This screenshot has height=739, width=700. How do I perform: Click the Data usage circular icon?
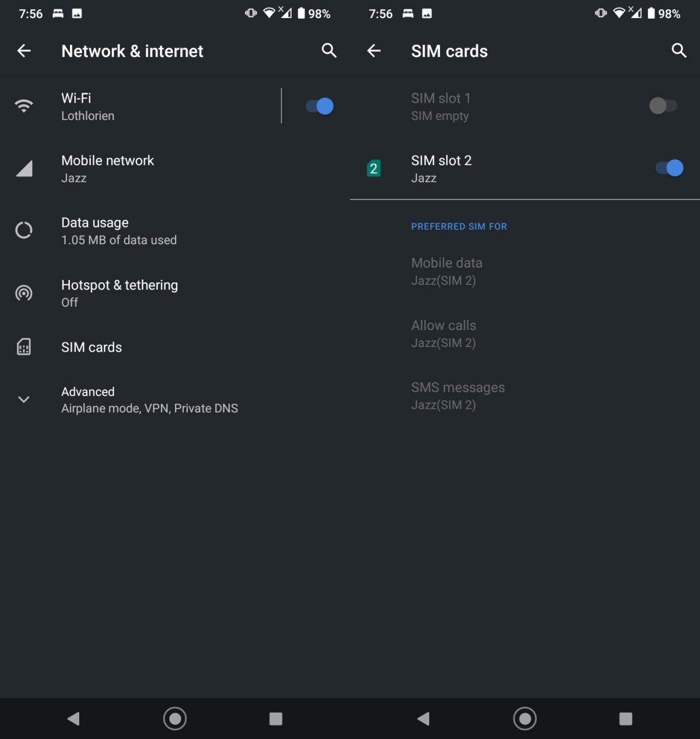[x=23, y=230]
